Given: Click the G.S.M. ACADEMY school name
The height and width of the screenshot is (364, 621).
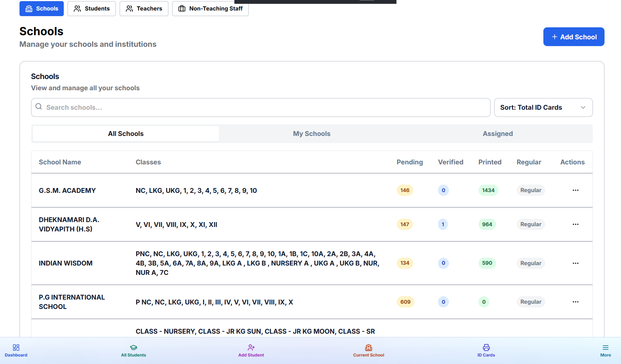Looking at the screenshot, I should (67, 191).
